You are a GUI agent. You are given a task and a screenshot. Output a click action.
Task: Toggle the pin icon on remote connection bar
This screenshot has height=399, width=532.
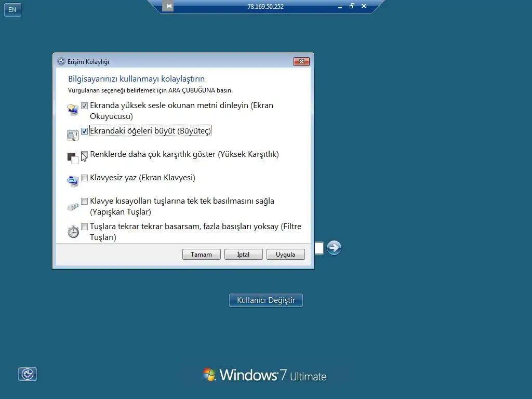[x=168, y=6]
